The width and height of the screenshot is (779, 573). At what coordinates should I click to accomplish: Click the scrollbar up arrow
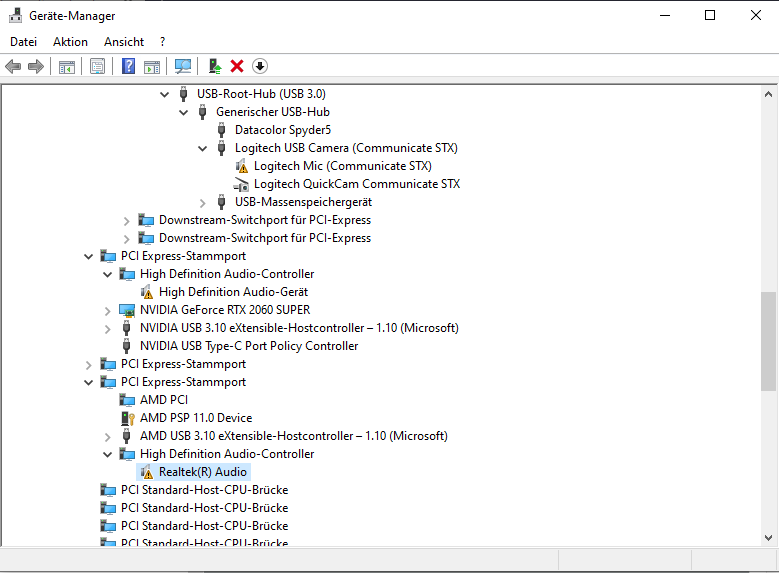(x=768, y=94)
